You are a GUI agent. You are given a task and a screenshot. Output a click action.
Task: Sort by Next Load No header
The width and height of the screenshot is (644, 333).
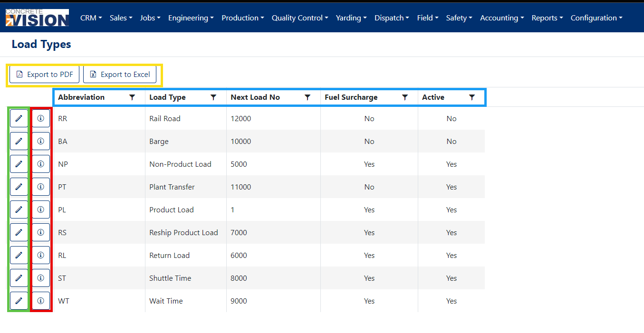[x=255, y=97]
